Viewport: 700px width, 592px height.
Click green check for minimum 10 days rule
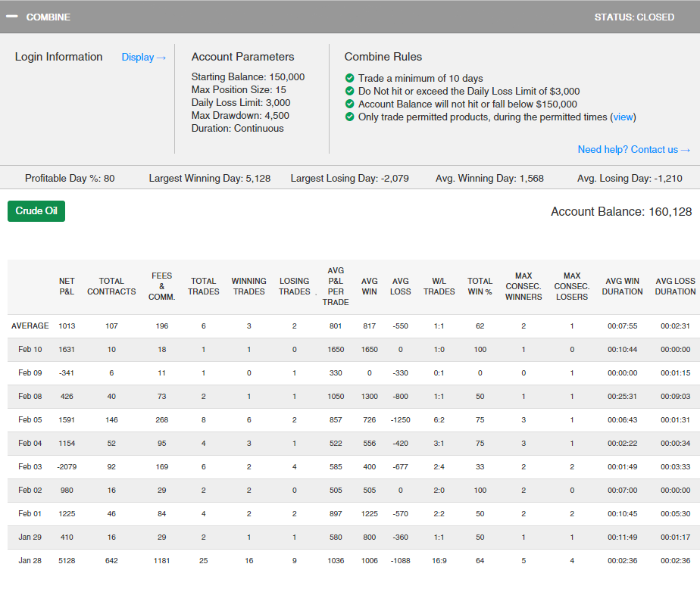349,78
